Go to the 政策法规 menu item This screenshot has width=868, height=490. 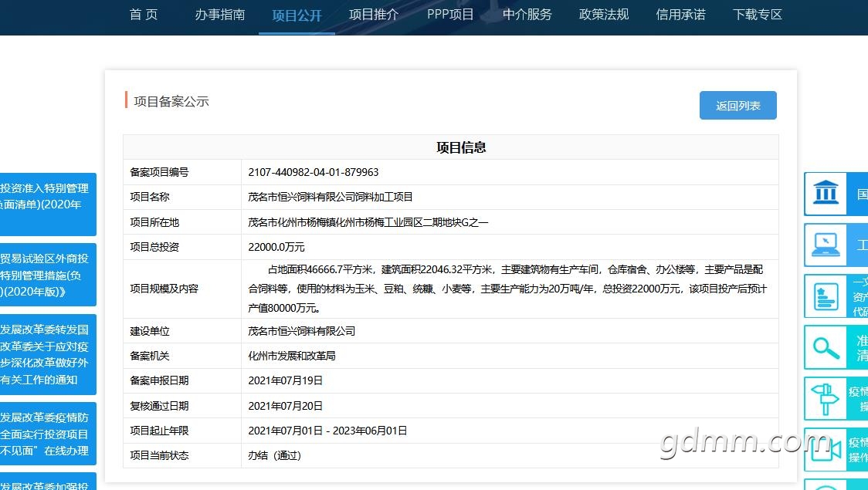coord(604,15)
